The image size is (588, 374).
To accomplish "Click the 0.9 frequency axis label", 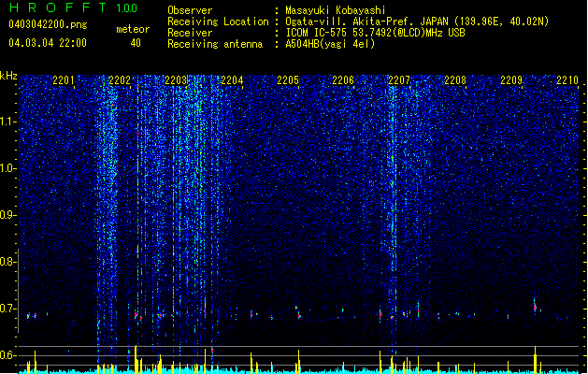I will coord(7,215).
